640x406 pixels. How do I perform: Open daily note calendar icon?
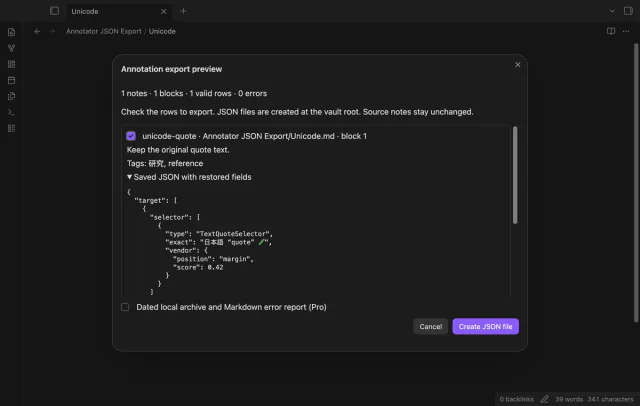pos(11,80)
